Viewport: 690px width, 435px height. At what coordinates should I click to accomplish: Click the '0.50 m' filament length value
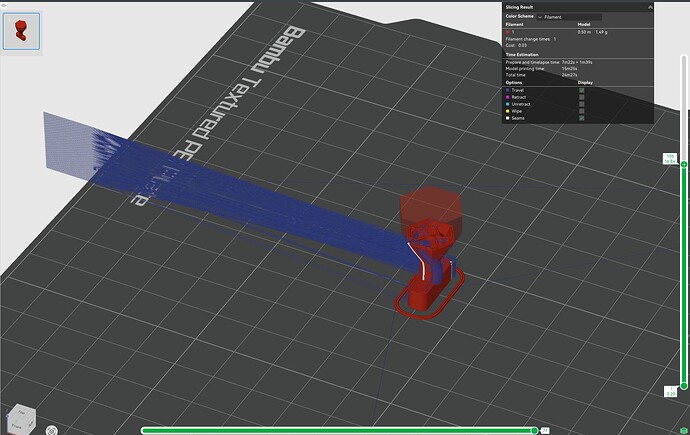tap(584, 32)
